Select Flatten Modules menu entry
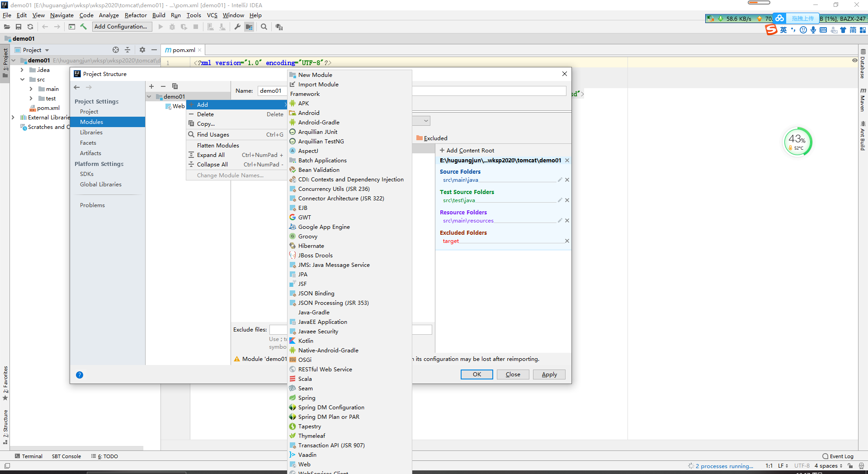Image resolution: width=868 pixels, height=474 pixels. tap(236, 146)
